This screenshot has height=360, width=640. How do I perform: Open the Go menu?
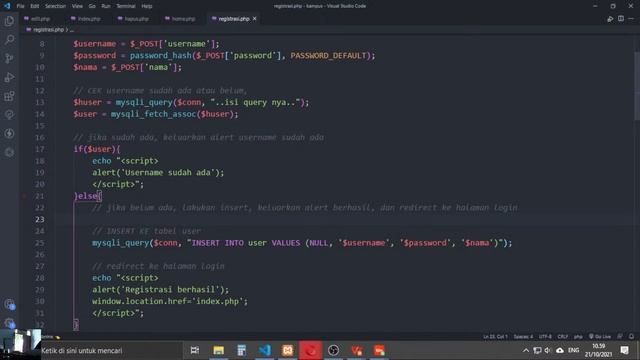[92, 6]
